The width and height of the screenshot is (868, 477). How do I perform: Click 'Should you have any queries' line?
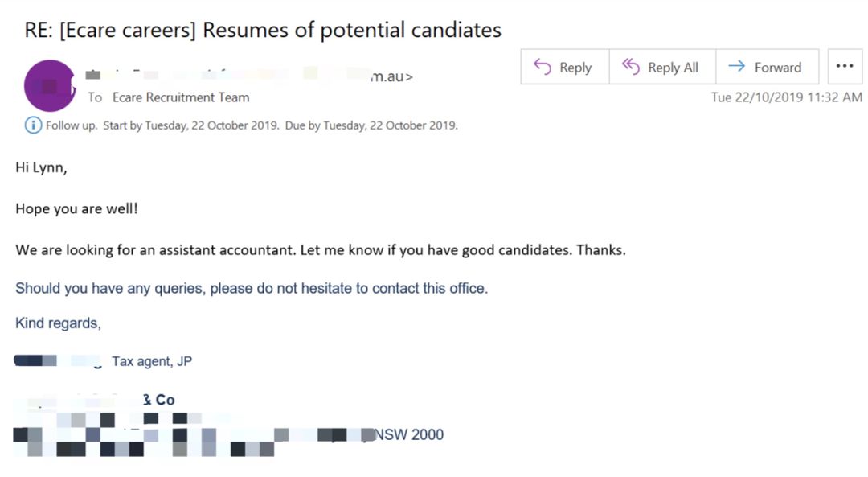252,289
